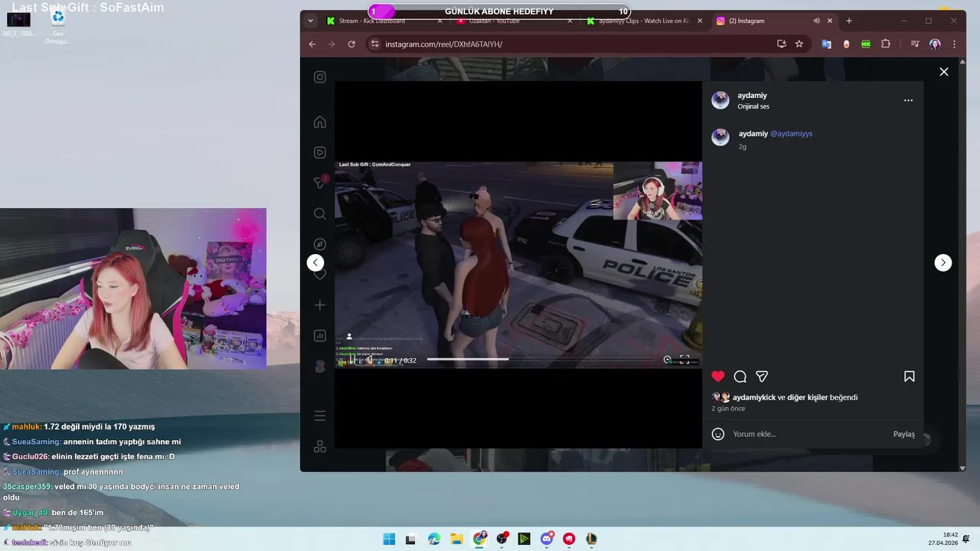Open the Meta apps grid icon
Screen dimensions: 980x551
pos(320,447)
